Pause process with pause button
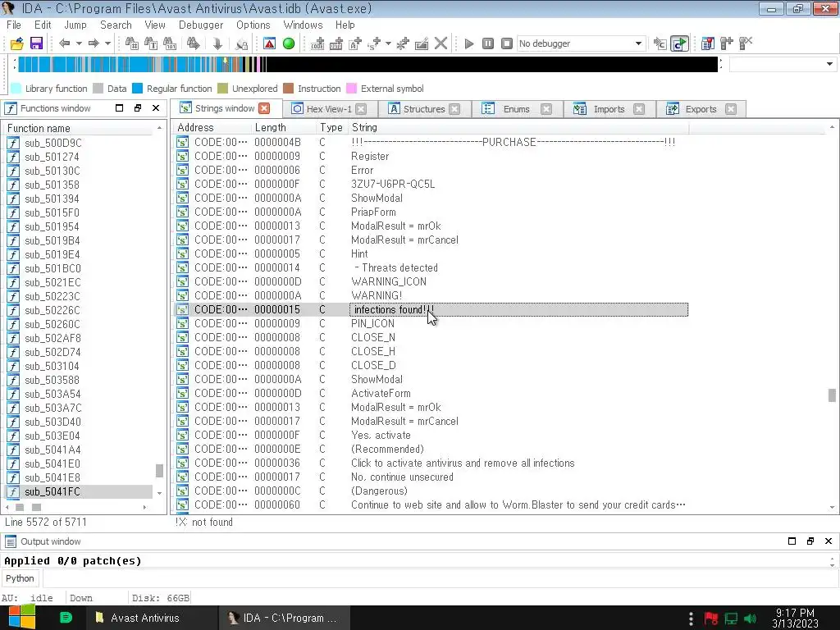The width and height of the screenshot is (840, 630). tap(487, 43)
